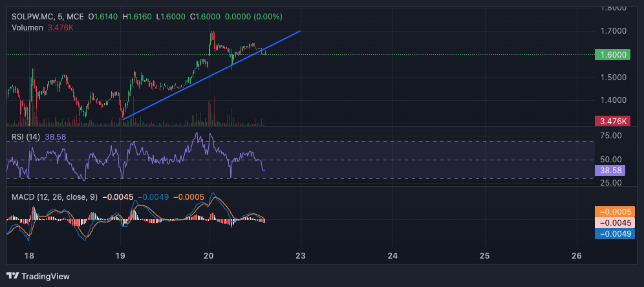Click date 24 on the time axis
This screenshot has width=644, height=287.
pyautogui.click(x=392, y=256)
